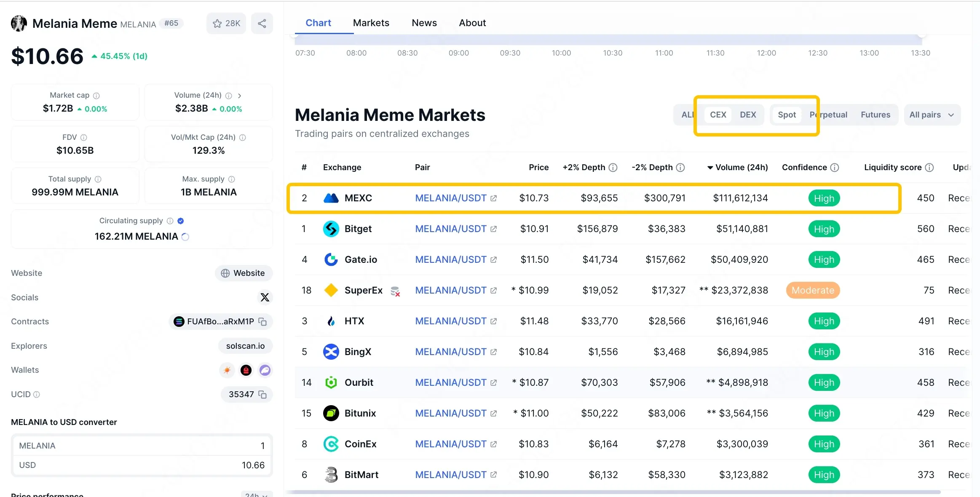980x497 pixels.
Task: Open the Phantom wallet icon under Wallets
Action: [x=265, y=370]
